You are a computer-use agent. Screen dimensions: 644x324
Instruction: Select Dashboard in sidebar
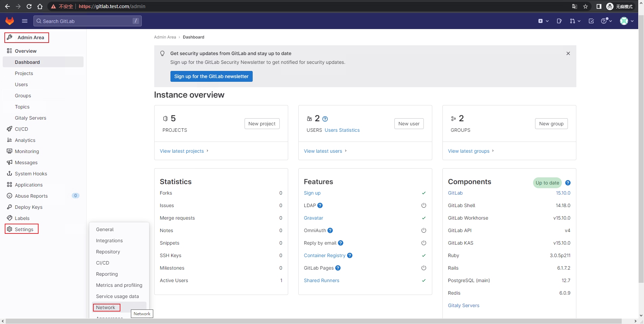(x=43, y=62)
